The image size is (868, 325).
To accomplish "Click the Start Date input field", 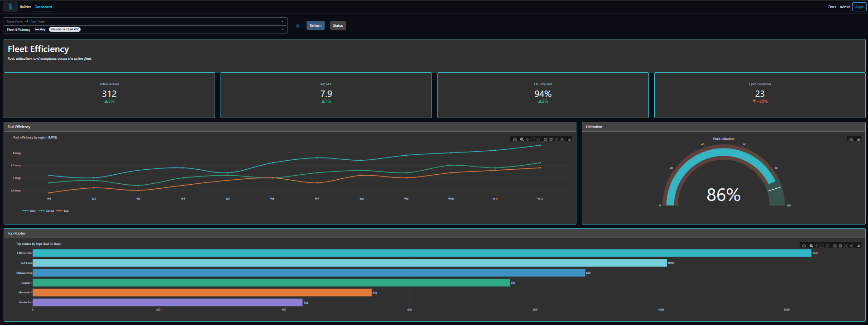I will click(x=14, y=22).
